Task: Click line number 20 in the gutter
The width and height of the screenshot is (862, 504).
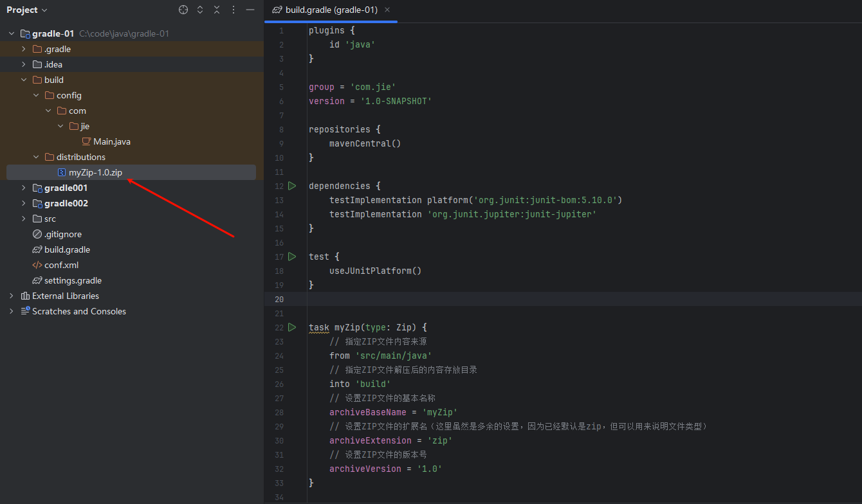Action: (279, 299)
